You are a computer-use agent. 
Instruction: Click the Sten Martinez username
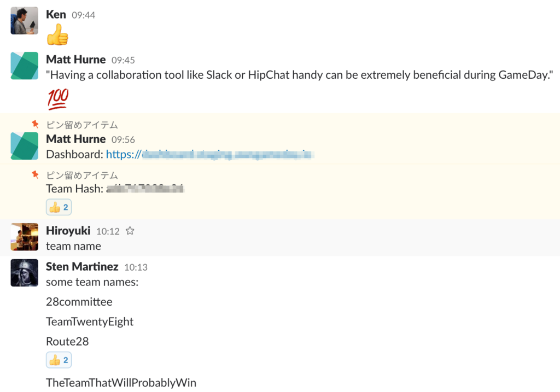coord(82,267)
